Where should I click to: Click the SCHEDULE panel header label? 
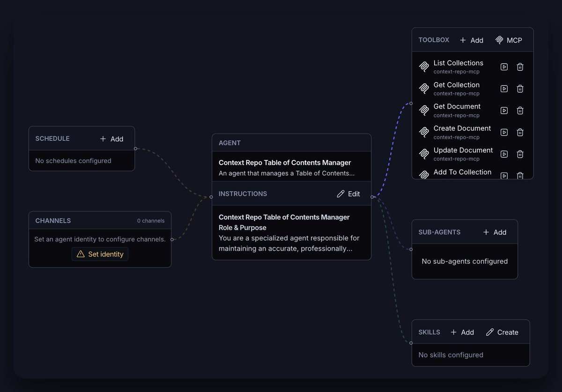coord(52,139)
